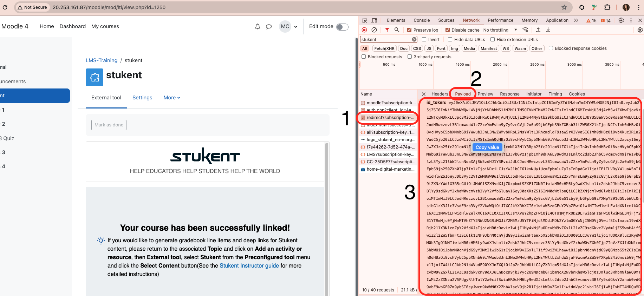The width and height of the screenshot is (644, 296).
Task: Open Moodle notifications bell
Action: pyautogui.click(x=258, y=26)
